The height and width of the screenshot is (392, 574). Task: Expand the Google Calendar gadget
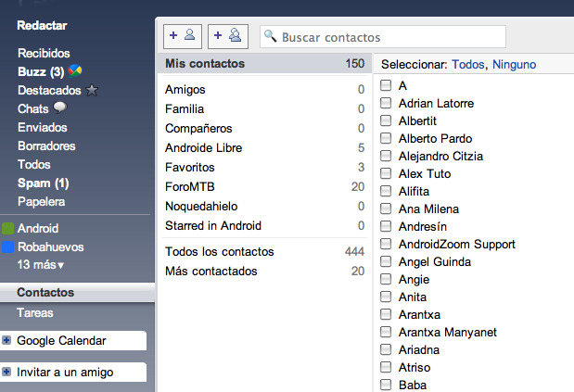[6, 341]
